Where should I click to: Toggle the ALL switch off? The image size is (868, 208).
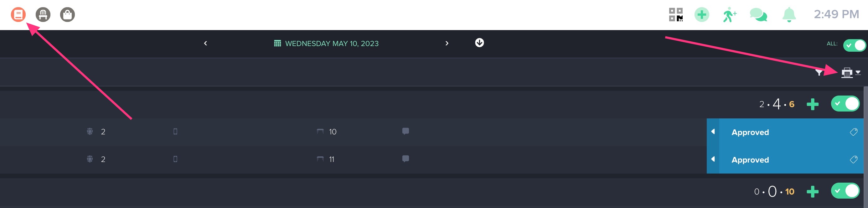click(x=854, y=45)
